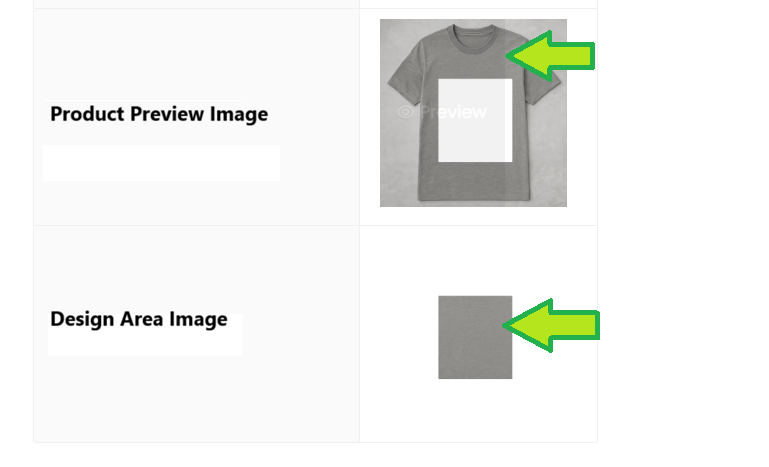This screenshot has height=467, width=769.
Task: Click the arrowhead tip of the upper green arrow
Action: (509, 56)
